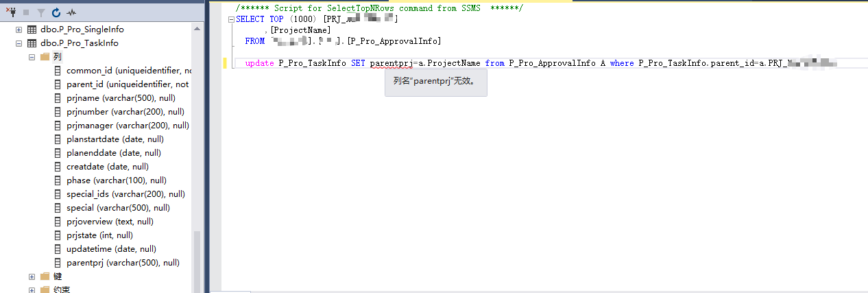Select creatdate (date, null) row
Screen dimensions: 868x293
point(108,167)
